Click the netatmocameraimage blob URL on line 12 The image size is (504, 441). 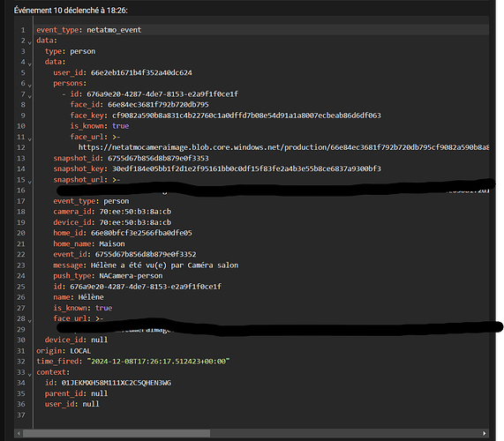point(284,147)
